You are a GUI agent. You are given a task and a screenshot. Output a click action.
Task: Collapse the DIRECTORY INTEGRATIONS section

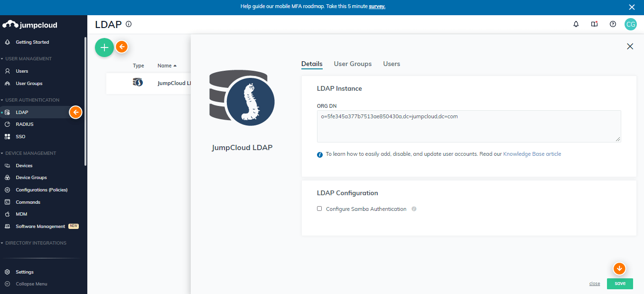(33, 243)
